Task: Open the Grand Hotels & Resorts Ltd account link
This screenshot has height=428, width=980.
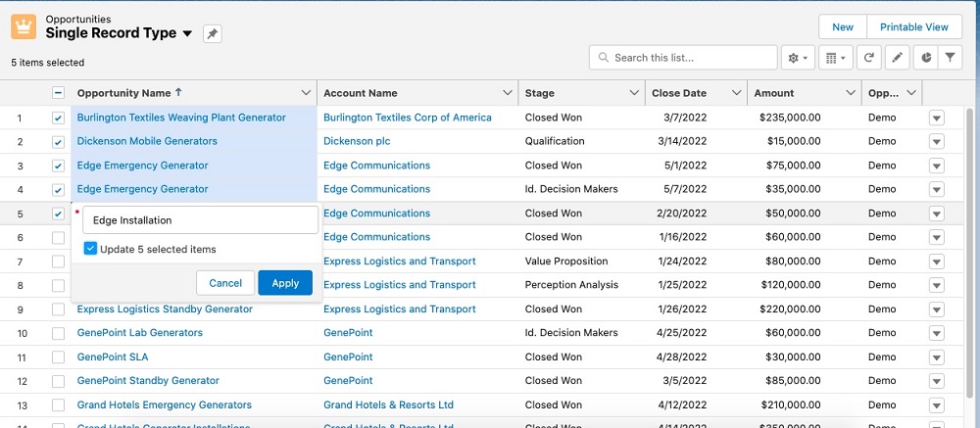Action: [x=388, y=404]
